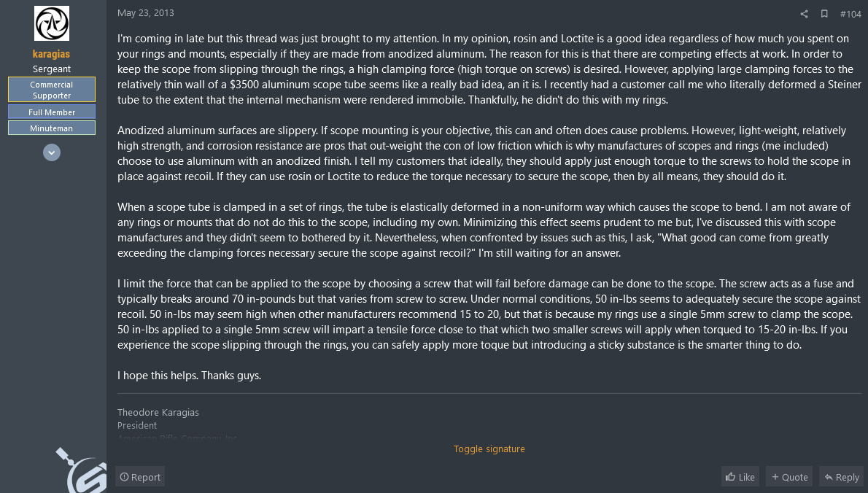868x493 pixels.
Task: Toggle signature visibility
Action: [489, 449]
